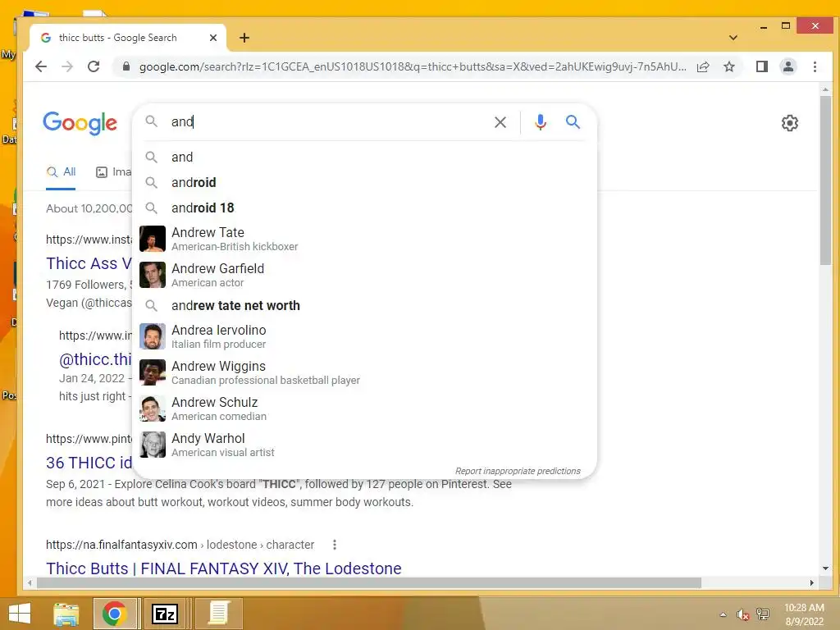
Task: Open Chrome's three-dot menu
Action: click(815, 66)
